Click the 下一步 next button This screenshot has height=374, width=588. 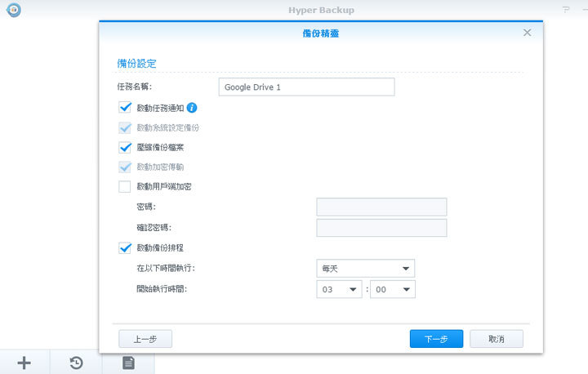tap(436, 339)
